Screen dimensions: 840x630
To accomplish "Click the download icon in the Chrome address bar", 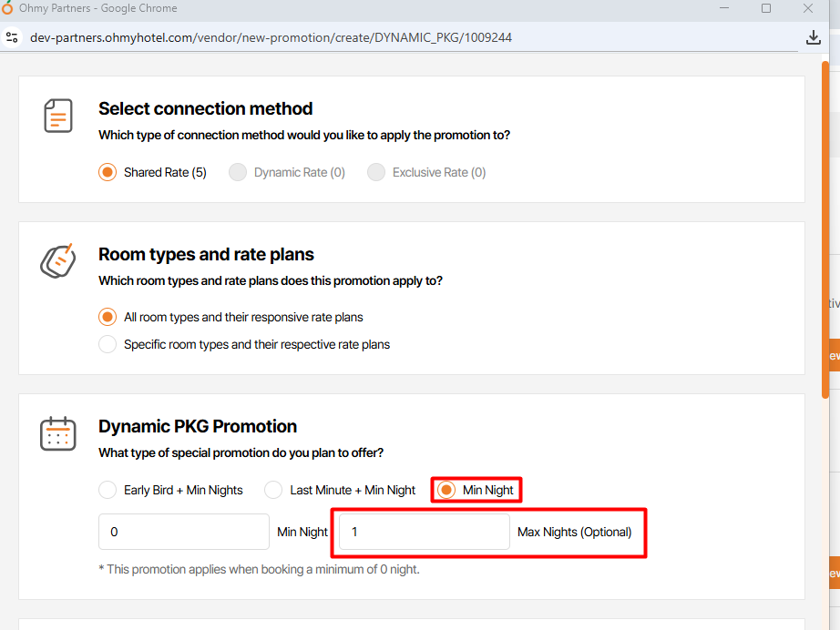I will pyautogui.click(x=814, y=37).
